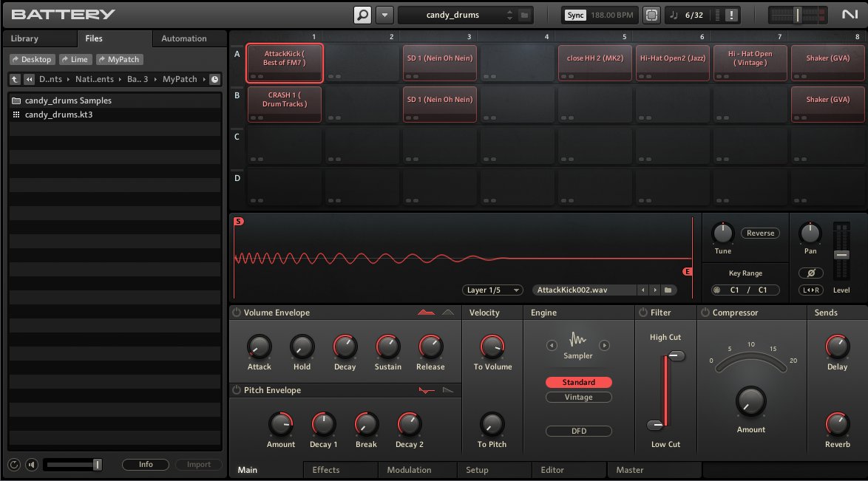
Task: Click the Info button
Action: coord(146,465)
